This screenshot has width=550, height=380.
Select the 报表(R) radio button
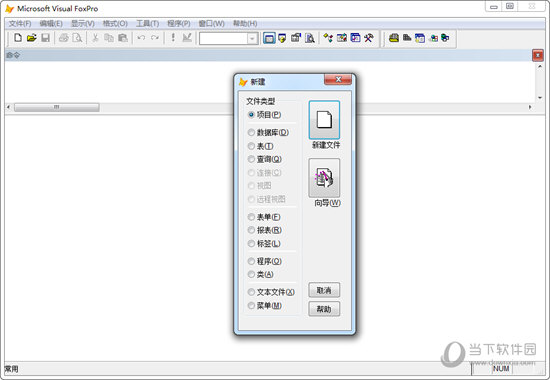tap(251, 230)
